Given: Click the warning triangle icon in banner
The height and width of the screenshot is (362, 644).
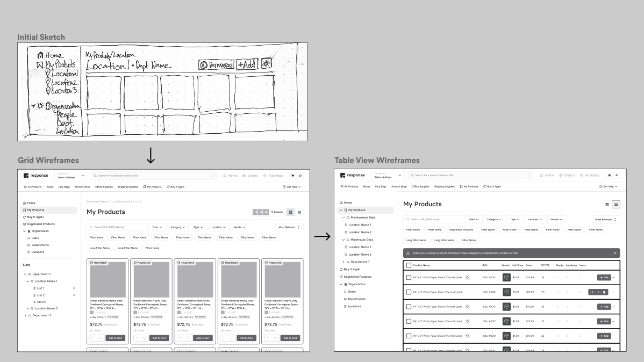Looking at the screenshot, I should point(408,253).
